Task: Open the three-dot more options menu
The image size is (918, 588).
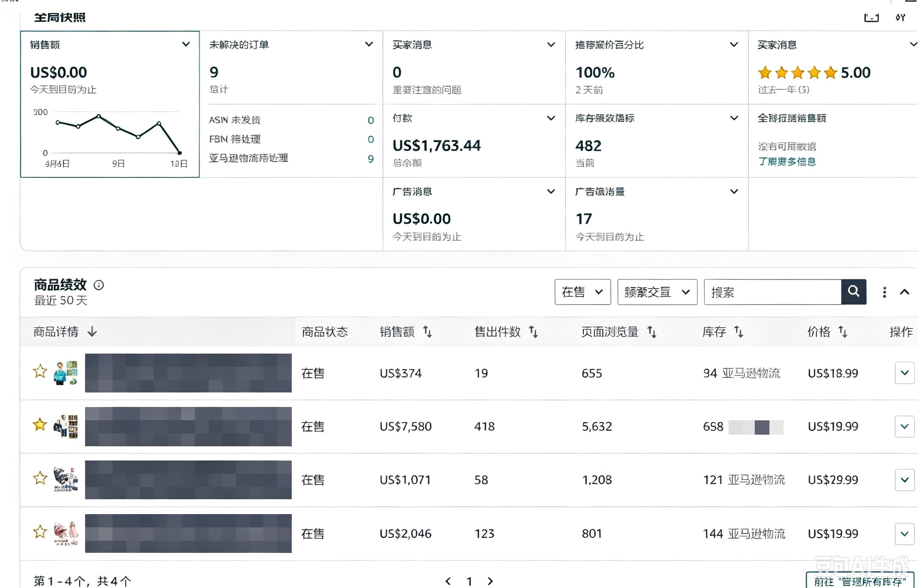Action: point(884,292)
